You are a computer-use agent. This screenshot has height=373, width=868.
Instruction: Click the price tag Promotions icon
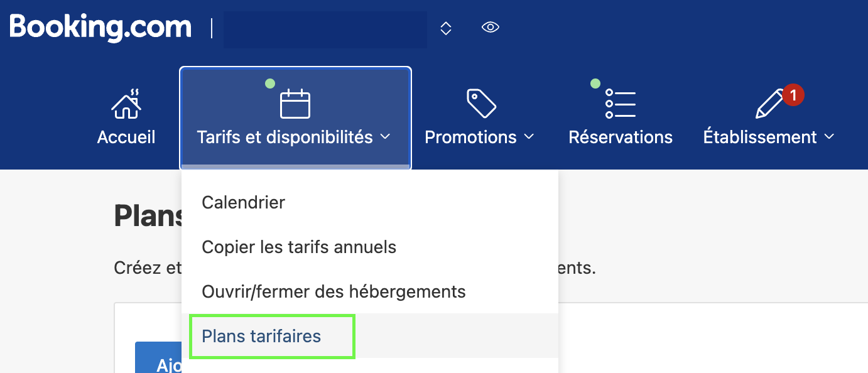point(482,103)
